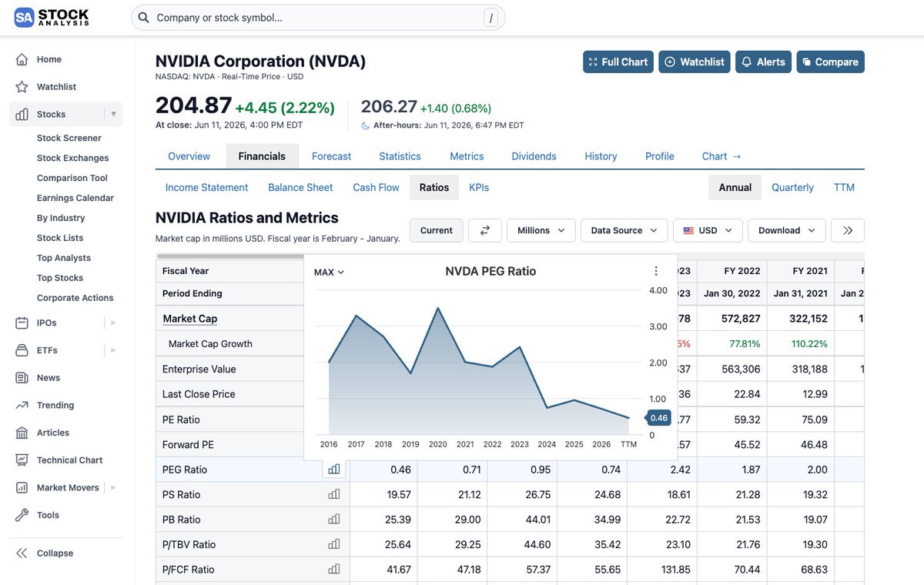Open the Millions units dropdown
924x585 pixels.
[x=541, y=230]
